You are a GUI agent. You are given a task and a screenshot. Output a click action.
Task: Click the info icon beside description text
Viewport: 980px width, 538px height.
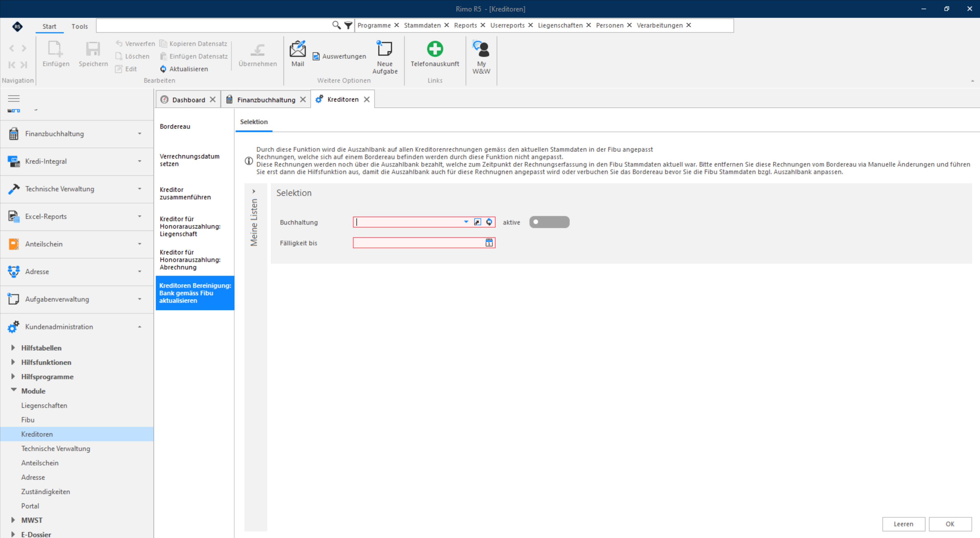pos(249,161)
